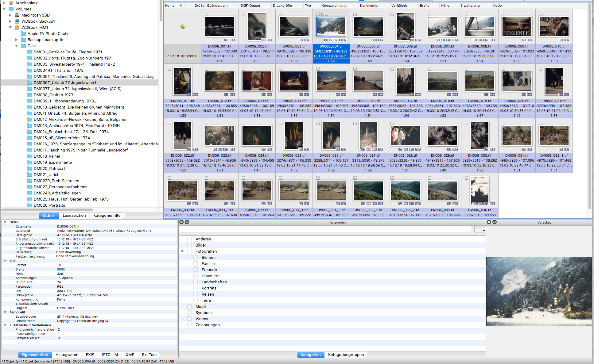Open the Kategoriengruppen tab
This screenshot has height=364, width=594.
click(x=346, y=354)
